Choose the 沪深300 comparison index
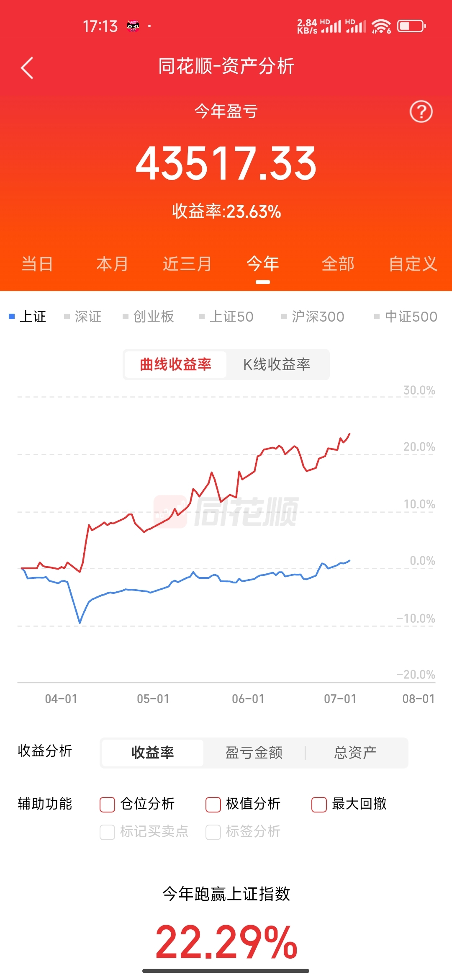Image resolution: width=452 pixels, height=980 pixels. click(x=313, y=316)
